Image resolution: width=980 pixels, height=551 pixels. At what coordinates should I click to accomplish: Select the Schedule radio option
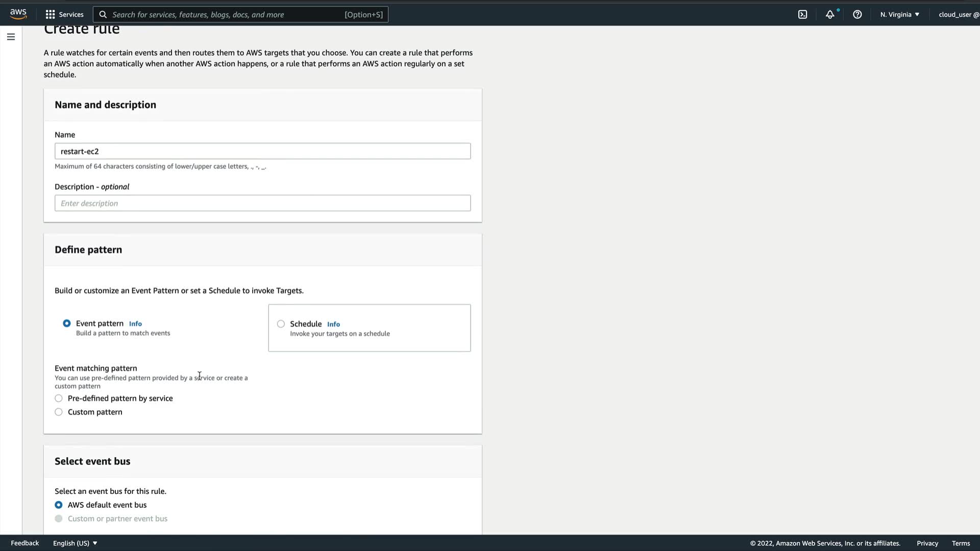point(281,324)
